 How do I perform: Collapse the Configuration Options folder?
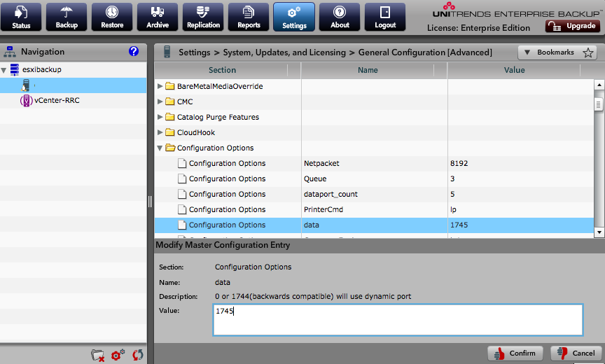click(160, 148)
